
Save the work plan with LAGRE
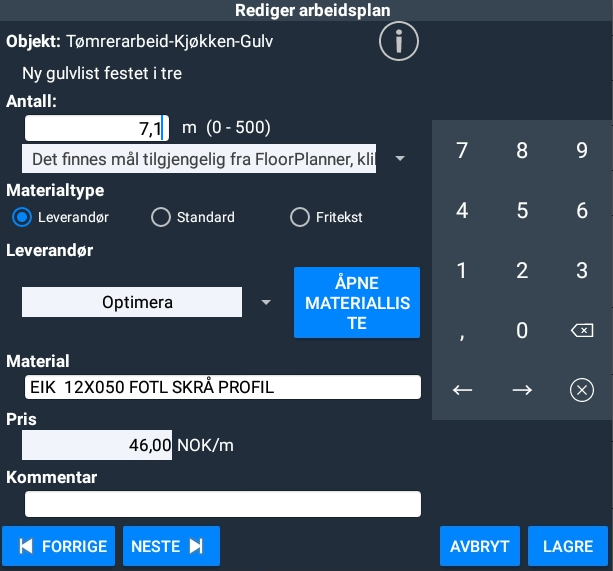click(x=568, y=546)
